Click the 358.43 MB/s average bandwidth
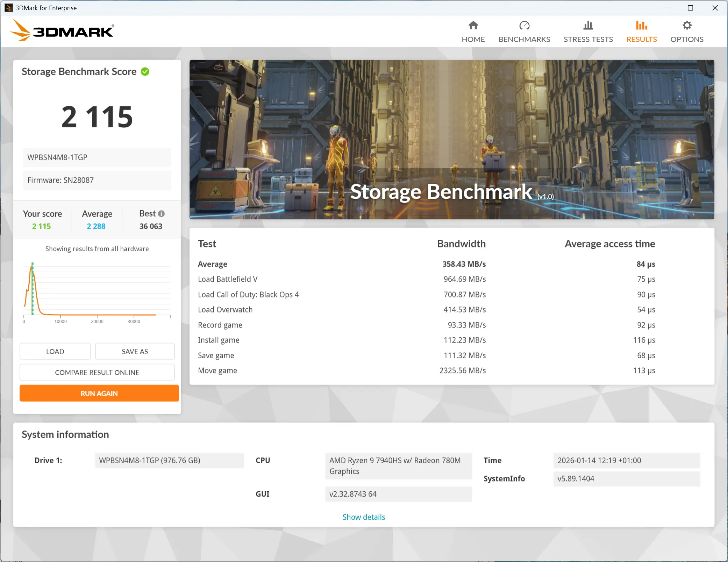This screenshot has height=562, width=728. click(464, 264)
